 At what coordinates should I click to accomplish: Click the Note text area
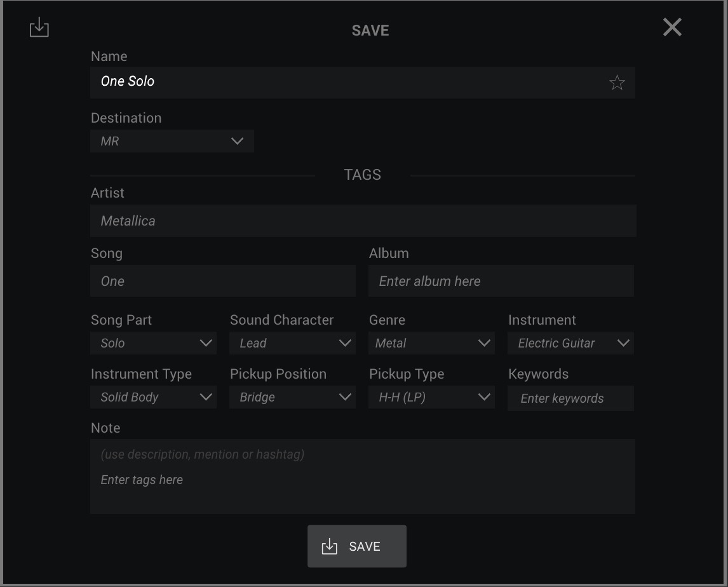point(363,476)
